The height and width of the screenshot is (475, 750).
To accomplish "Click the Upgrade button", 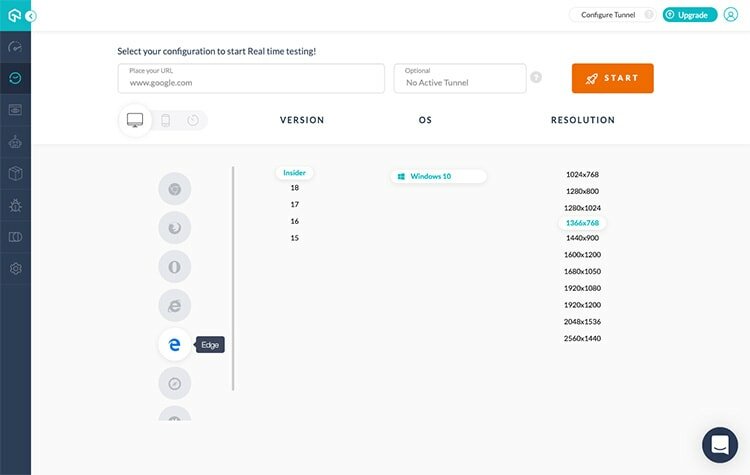I will click(x=690, y=15).
